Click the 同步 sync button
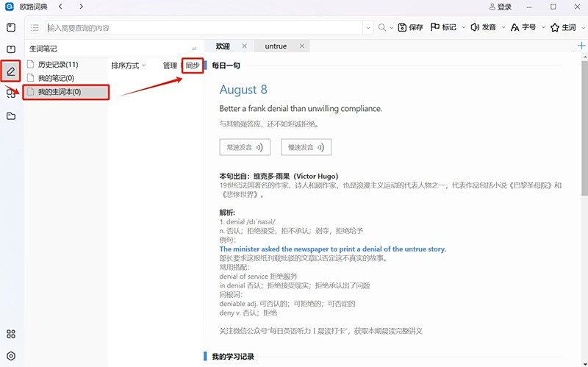588x367 pixels. click(193, 65)
